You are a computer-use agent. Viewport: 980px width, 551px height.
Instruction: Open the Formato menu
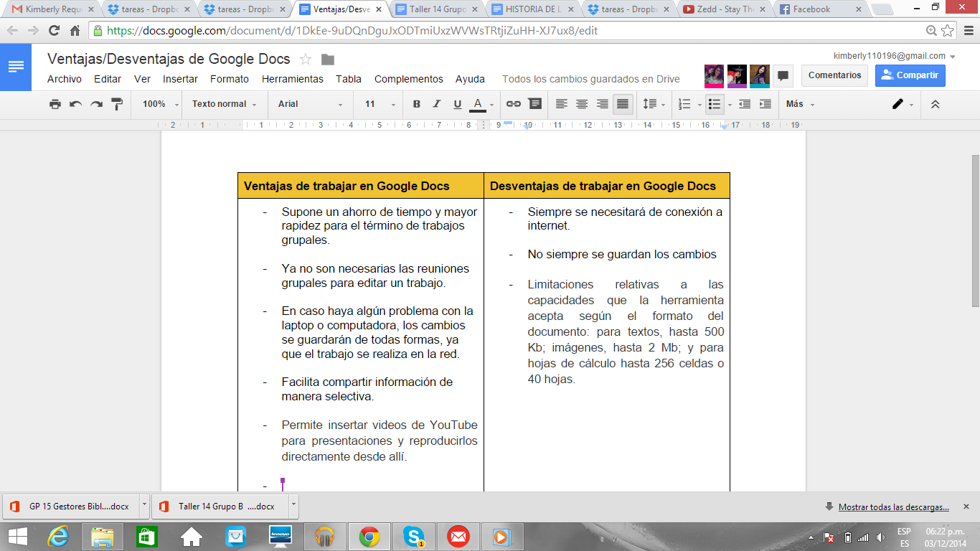click(230, 79)
